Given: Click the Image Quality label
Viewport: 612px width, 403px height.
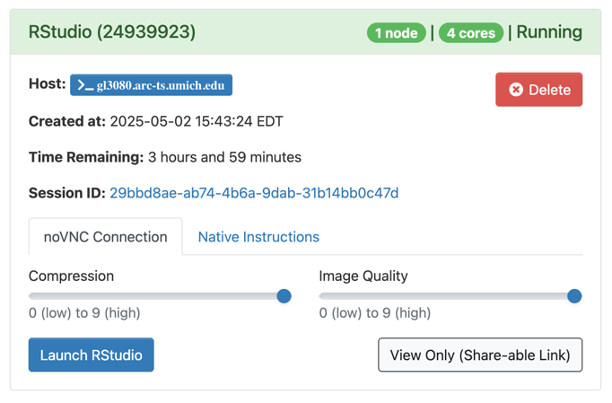Looking at the screenshot, I should click(x=363, y=276).
